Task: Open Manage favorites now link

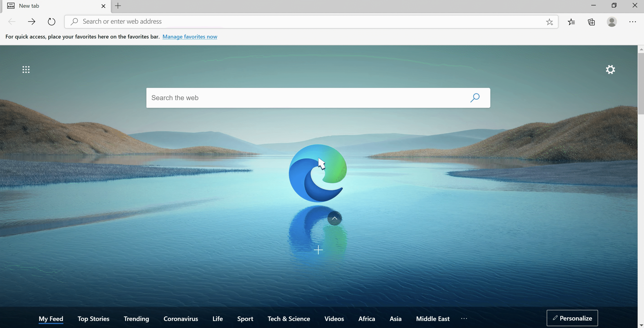Action: pos(190,37)
